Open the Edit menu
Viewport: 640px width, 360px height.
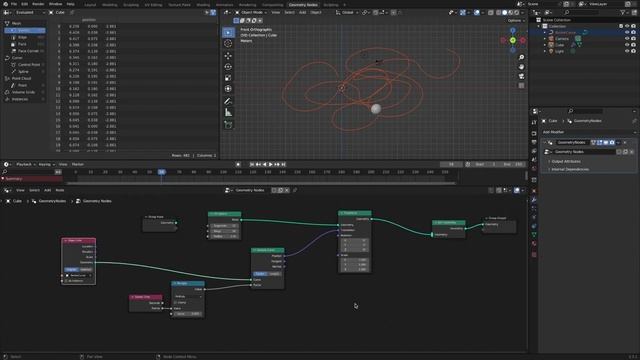(x=24, y=4)
